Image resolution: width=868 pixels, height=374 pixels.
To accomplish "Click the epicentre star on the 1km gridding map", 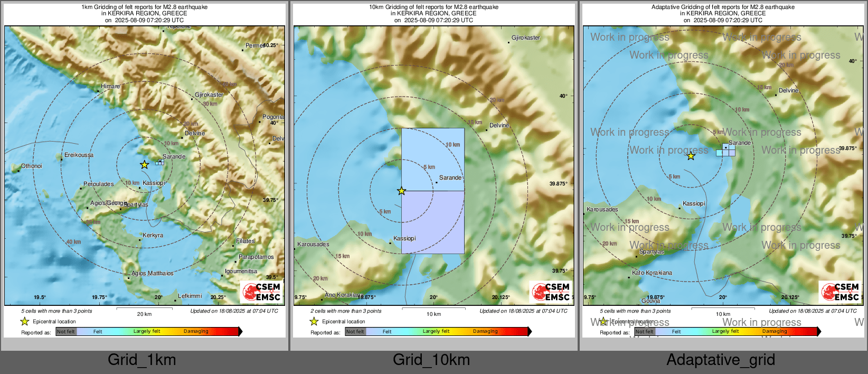I will (144, 165).
